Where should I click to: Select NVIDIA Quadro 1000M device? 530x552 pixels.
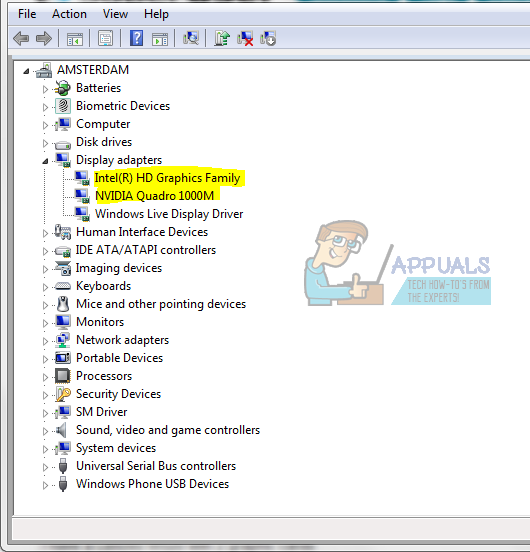coord(154,196)
